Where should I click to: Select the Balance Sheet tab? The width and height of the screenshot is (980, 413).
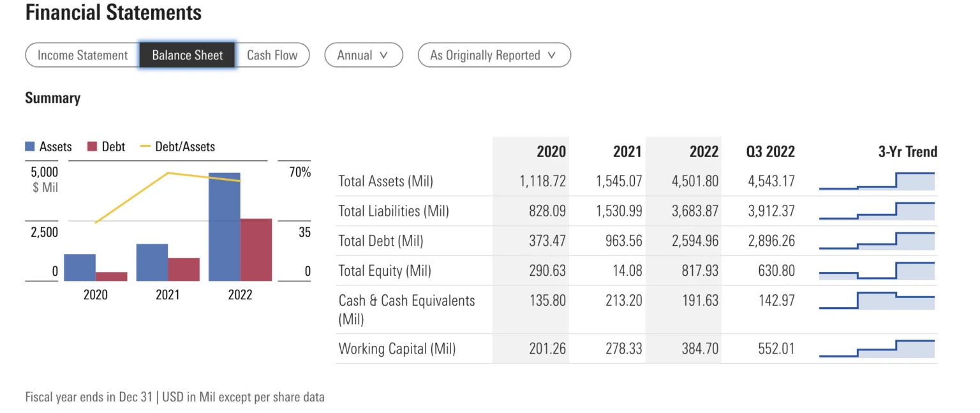tap(188, 55)
